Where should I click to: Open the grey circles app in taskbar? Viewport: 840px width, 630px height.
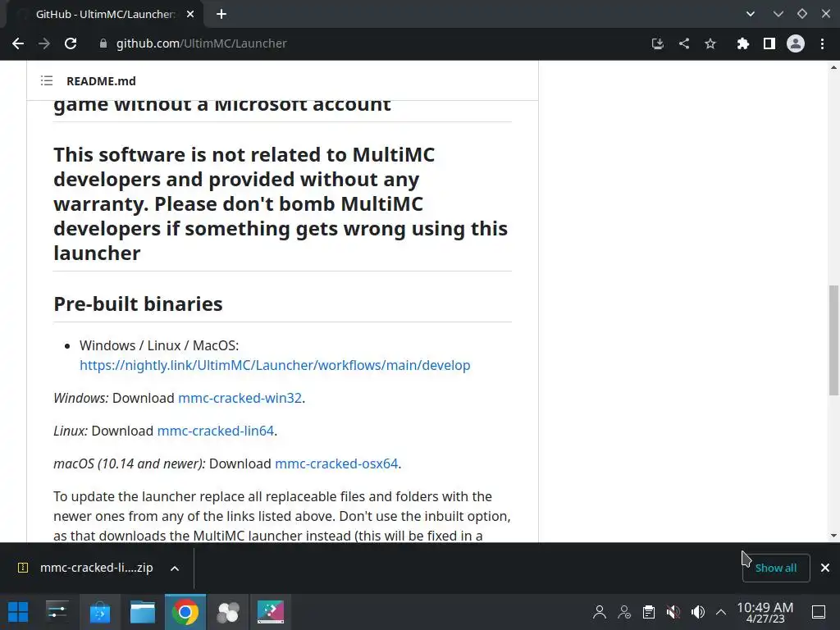coord(228,612)
